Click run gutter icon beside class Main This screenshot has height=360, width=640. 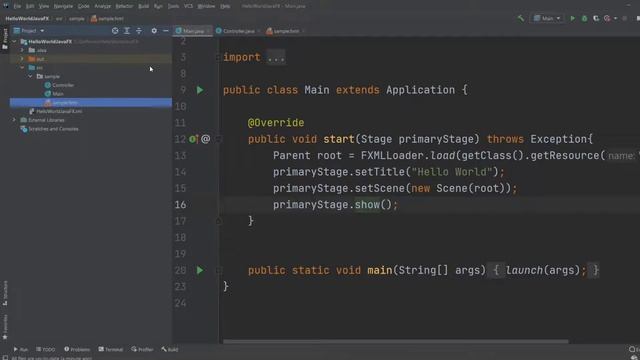tap(200, 90)
